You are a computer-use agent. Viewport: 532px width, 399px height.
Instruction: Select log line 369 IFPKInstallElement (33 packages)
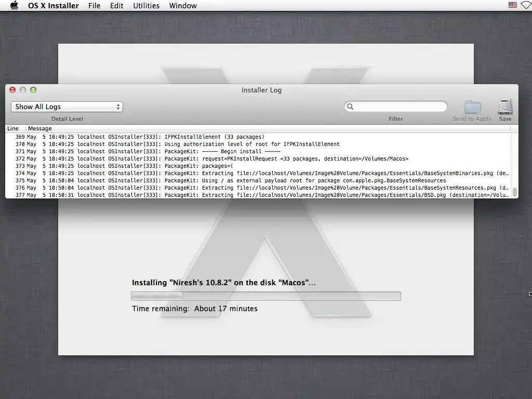[258, 137]
